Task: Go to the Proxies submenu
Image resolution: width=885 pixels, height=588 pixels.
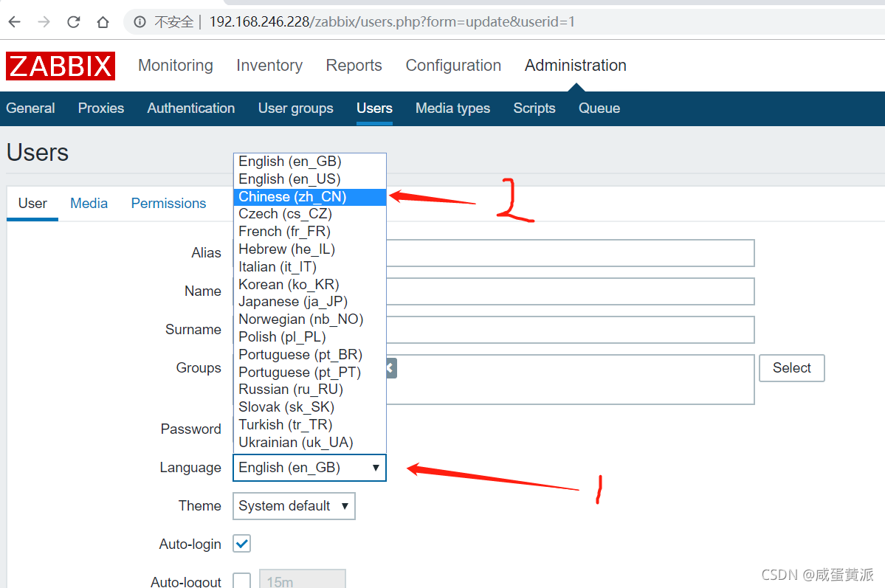Action: 101,108
